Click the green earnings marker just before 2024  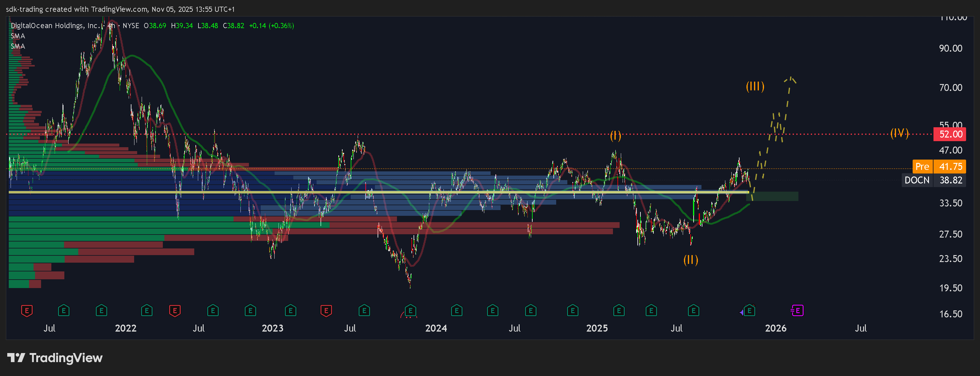click(410, 311)
